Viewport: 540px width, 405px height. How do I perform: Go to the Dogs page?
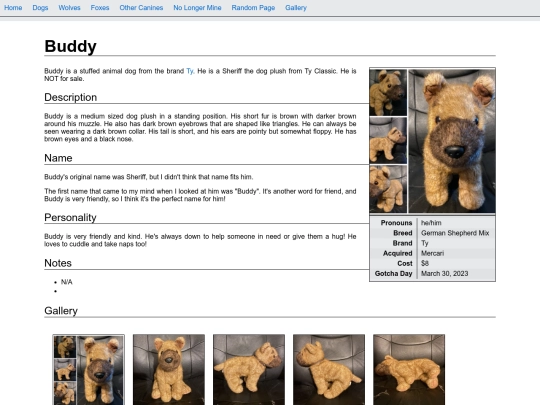tap(40, 8)
